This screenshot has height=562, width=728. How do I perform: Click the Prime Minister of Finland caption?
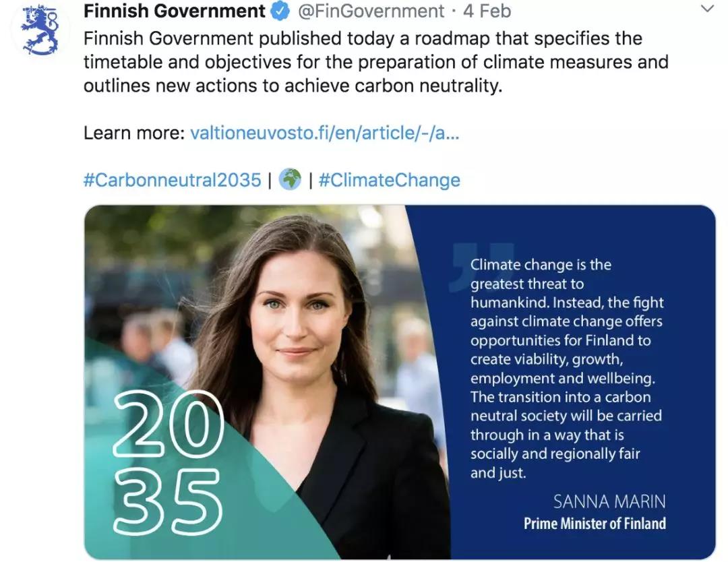595,524
